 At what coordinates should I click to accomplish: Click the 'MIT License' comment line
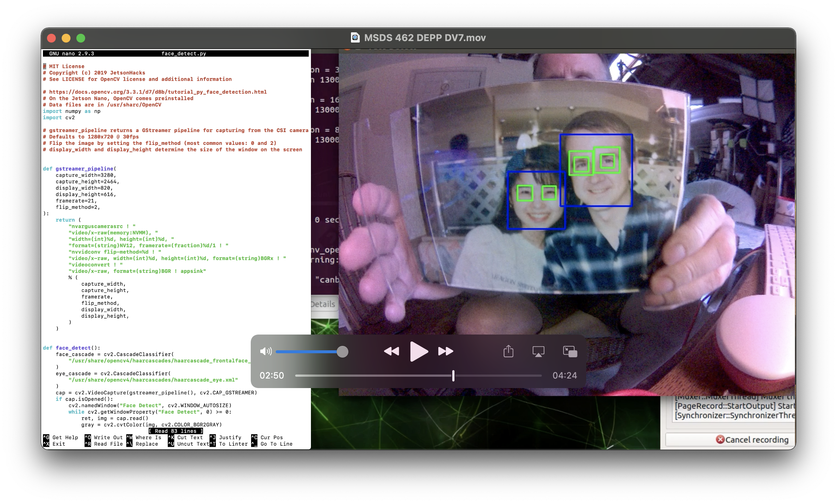(x=64, y=66)
